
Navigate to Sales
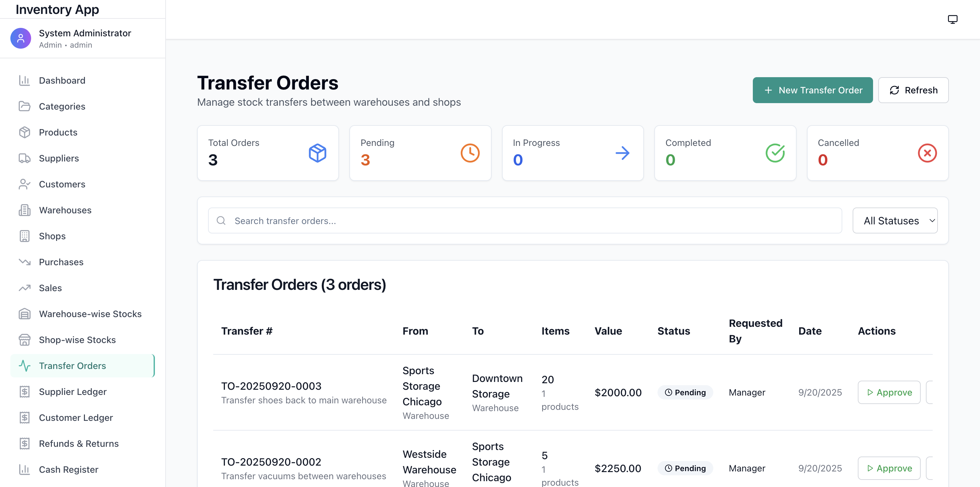pos(83,288)
